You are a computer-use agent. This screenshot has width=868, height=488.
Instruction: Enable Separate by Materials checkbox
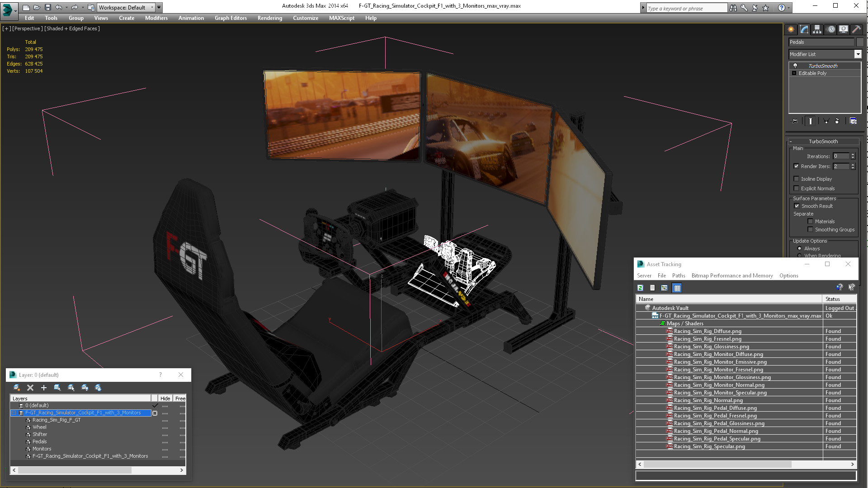click(x=811, y=221)
